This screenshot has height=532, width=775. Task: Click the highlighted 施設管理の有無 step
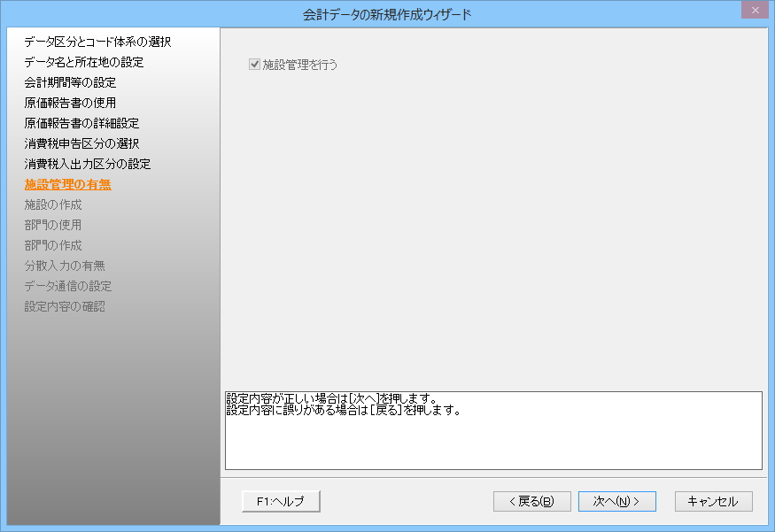(67, 184)
